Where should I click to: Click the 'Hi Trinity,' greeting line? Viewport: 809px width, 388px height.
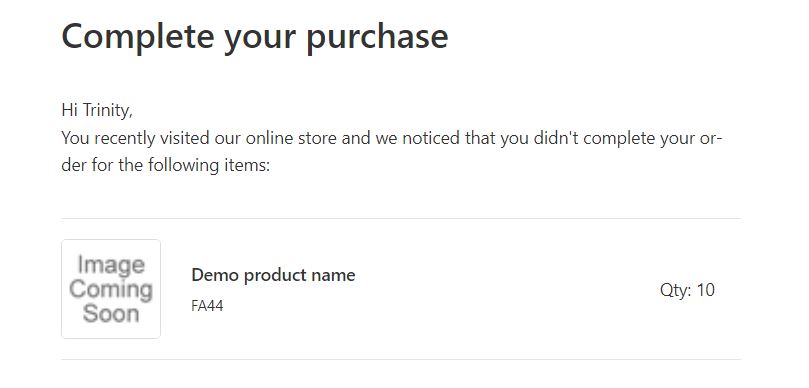[x=97, y=110]
